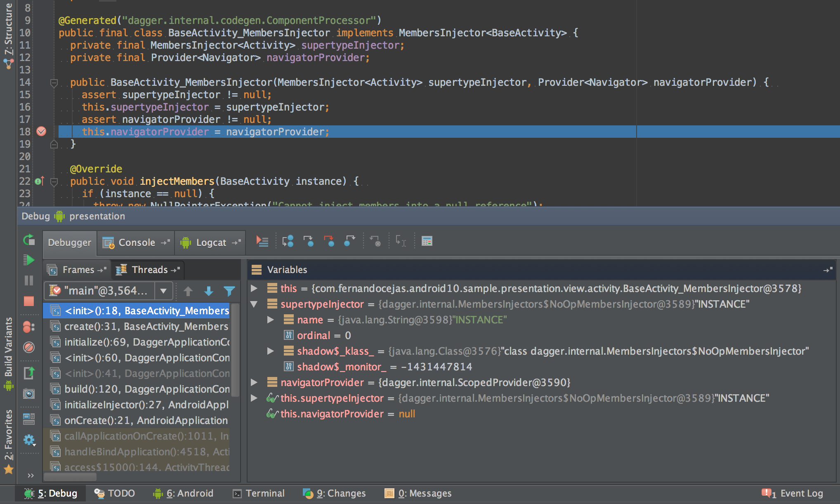Switch to the Logcat tab

coord(210,243)
